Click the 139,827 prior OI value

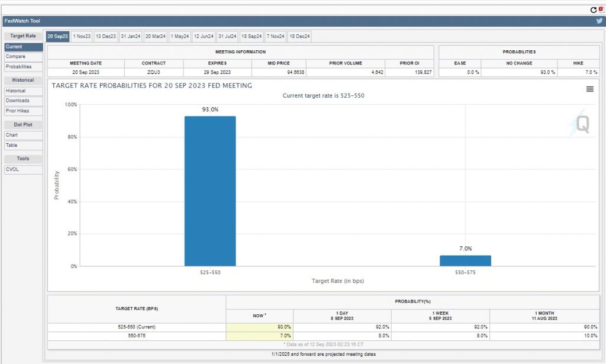point(423,72)
